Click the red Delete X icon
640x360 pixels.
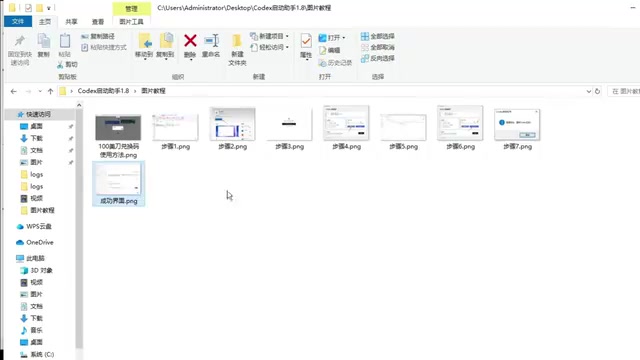[x=190, y=40]
